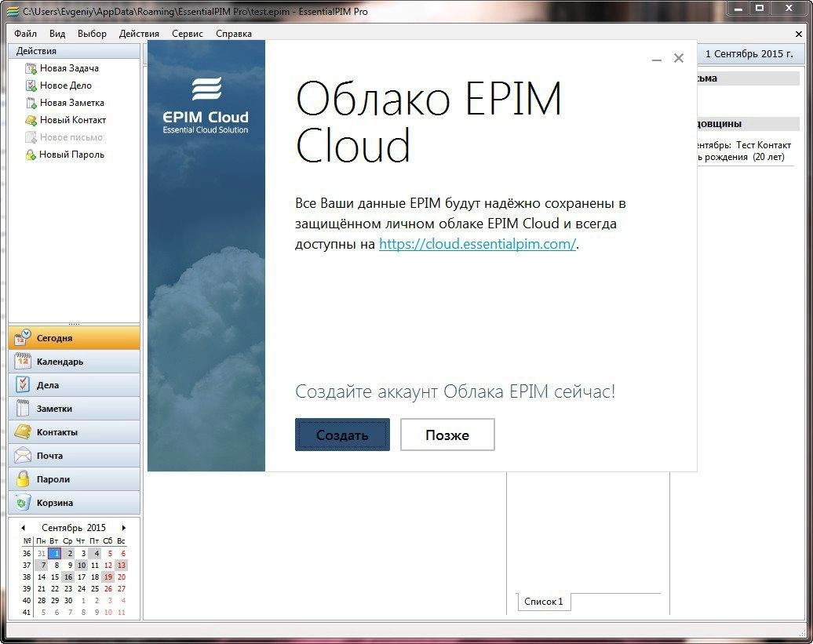Image resolution: width=813 pixels, height=644 pixels.
Task: Open Сегодня view via its icon
Action: click(22, 338)
